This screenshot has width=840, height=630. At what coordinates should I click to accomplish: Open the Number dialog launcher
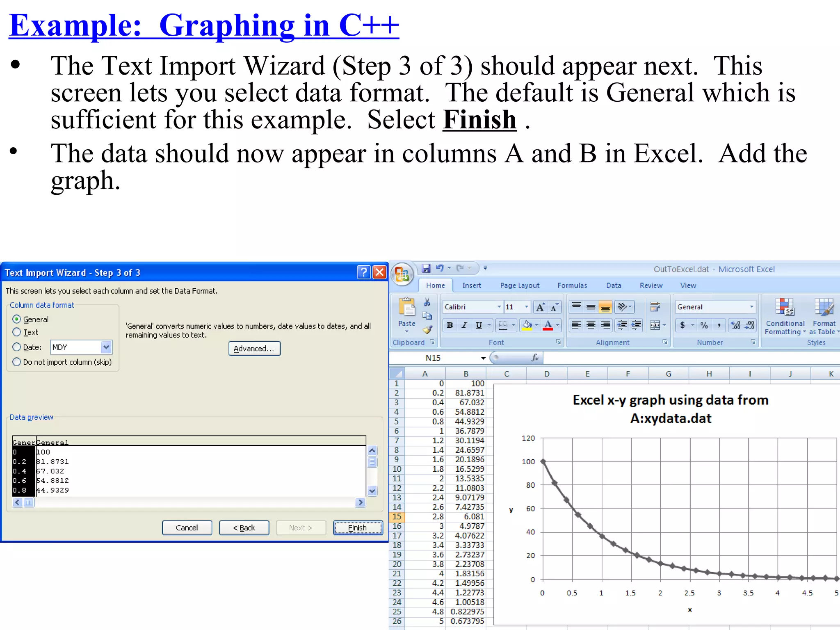point(753,342)
